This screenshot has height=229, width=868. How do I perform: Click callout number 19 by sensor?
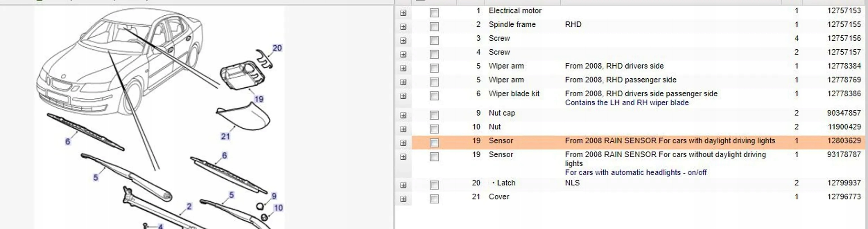259,99
